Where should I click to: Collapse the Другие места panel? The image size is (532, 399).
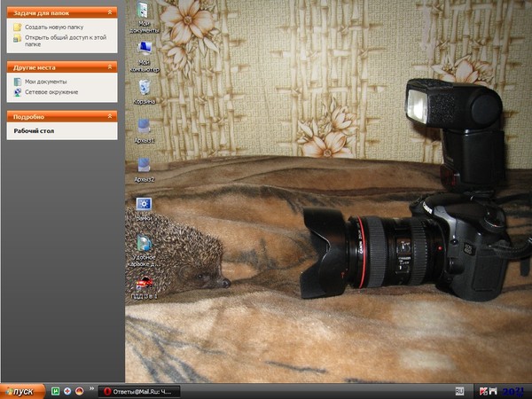click(110, 67)
